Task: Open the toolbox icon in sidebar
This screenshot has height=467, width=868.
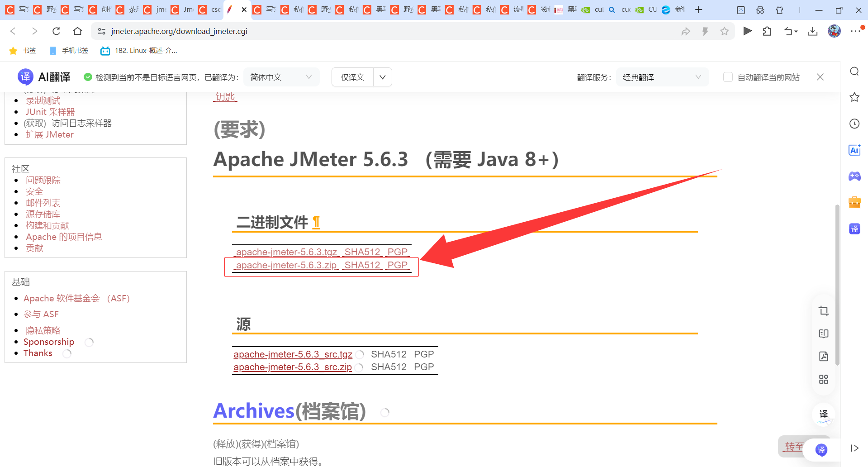Action: tap(854, 202)
